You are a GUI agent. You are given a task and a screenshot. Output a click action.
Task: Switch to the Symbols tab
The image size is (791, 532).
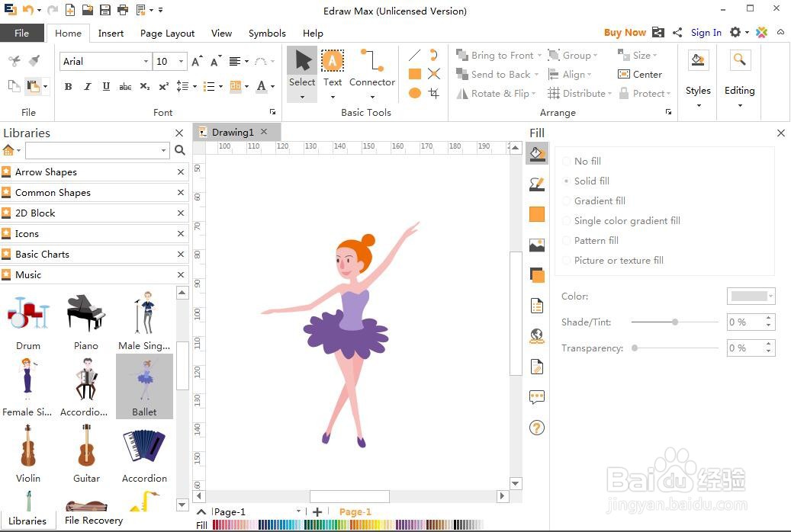(267, 34)
